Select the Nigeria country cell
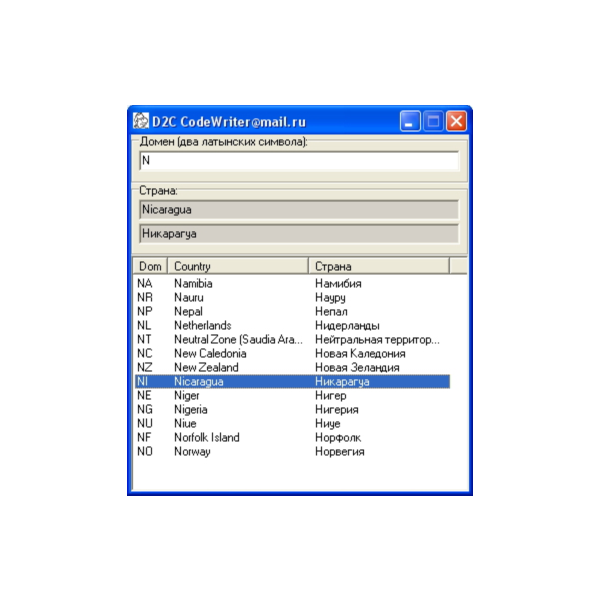The height and width of the screenshot is (600, 600). 191,409
